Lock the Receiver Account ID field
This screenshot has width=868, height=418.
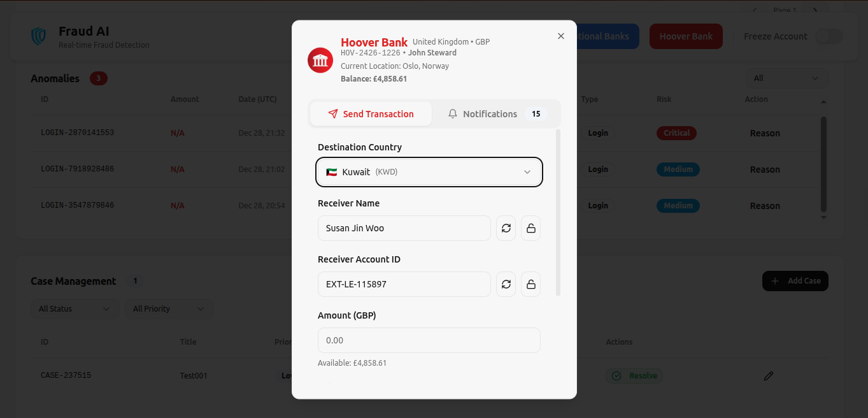click(531, 284)
